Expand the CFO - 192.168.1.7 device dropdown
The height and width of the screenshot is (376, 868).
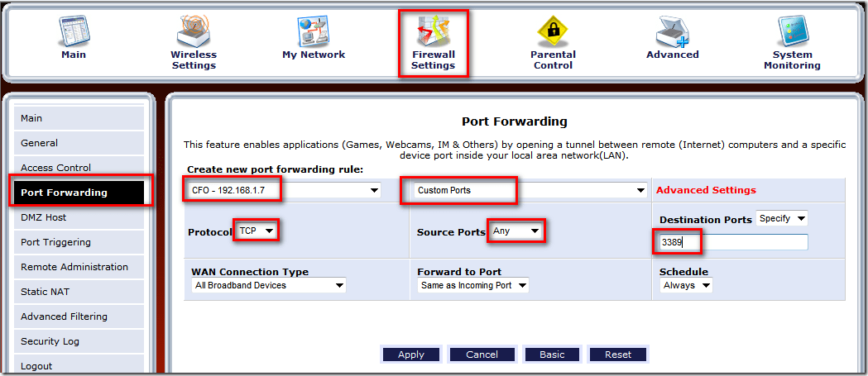pyautogui.click(x=282, y=190)
